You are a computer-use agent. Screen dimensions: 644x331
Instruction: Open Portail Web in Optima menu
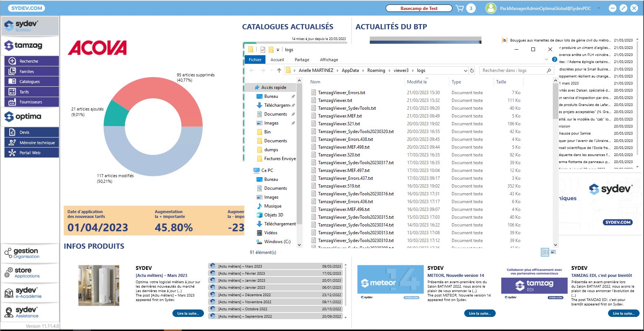click(x=32, y=153)
